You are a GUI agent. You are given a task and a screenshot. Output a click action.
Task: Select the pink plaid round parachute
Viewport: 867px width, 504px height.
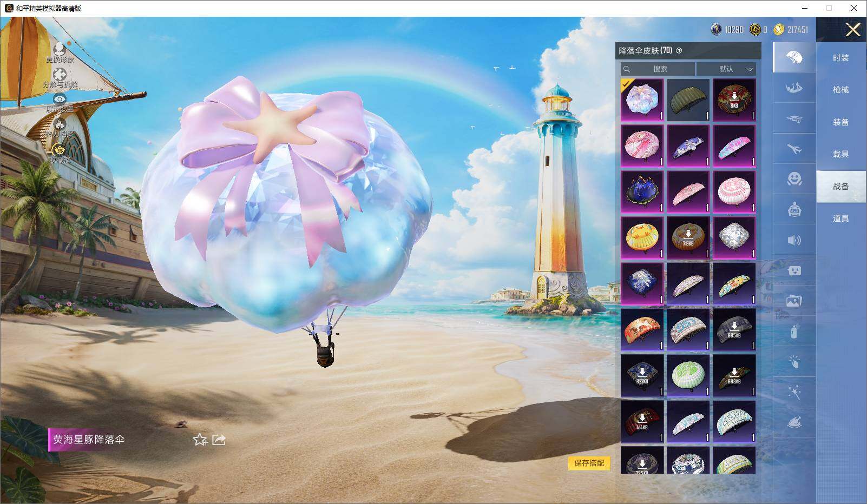click(x=734, y=192)
